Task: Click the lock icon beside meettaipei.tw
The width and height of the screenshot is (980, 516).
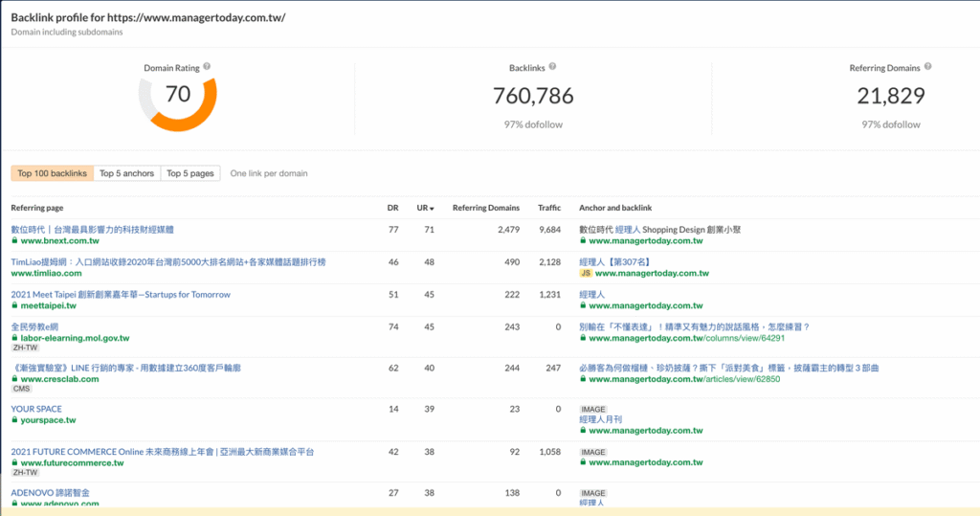Action: tap(14, 305)
